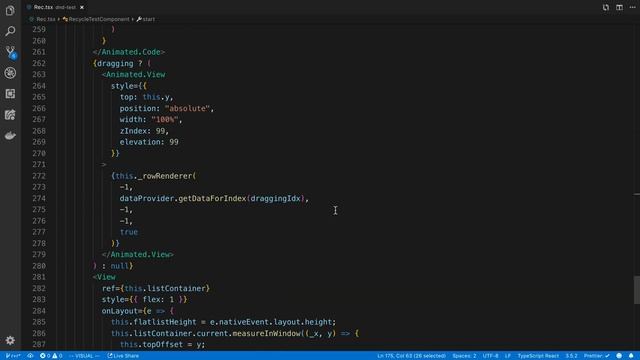This screenshot has width=640, height=360.
Task: Split the editor to the right
Action: [x=619, y=7]
